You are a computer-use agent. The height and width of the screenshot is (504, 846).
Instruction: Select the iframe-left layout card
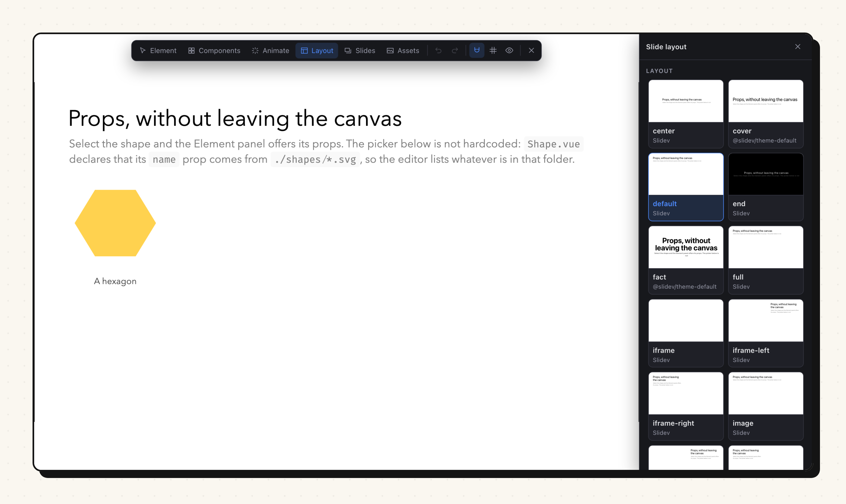tap(766, 333)
